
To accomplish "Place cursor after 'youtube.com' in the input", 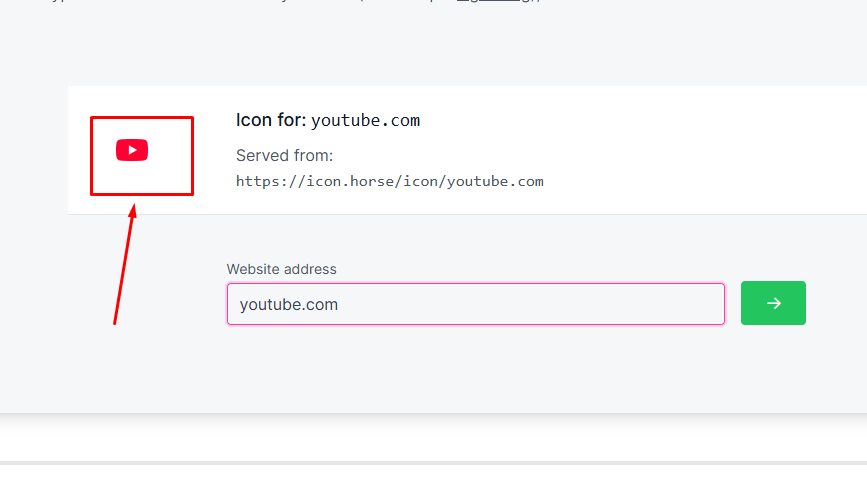I will [338, 305].
